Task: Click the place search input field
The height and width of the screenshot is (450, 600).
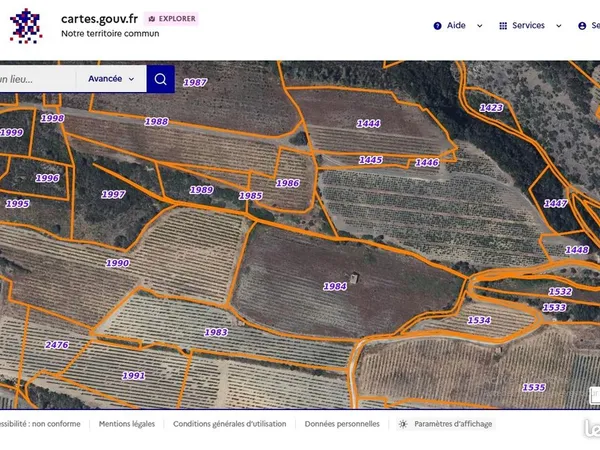Action: 38,79
